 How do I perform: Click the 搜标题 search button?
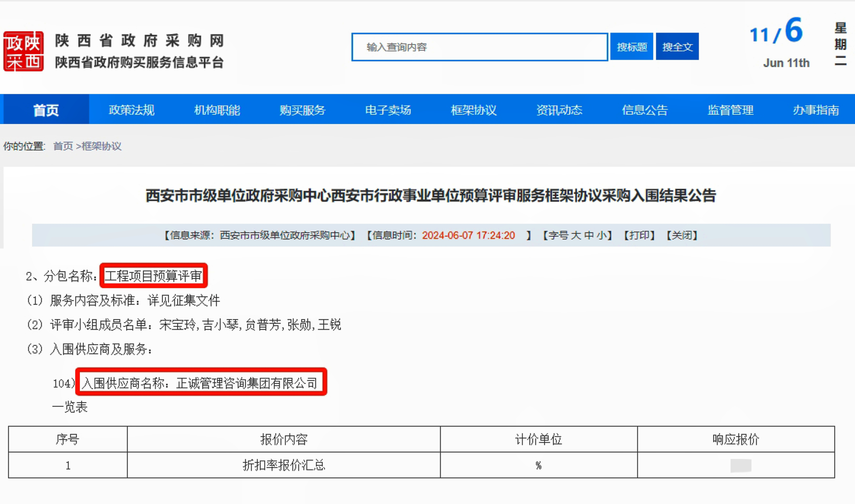point(631,47)
